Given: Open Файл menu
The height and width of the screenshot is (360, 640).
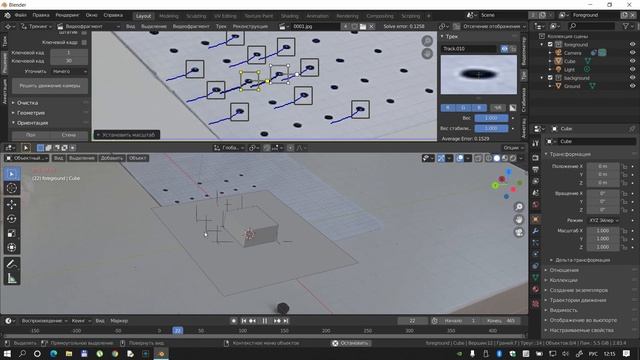Looking at the screenshot, I should tap(20, 15).
